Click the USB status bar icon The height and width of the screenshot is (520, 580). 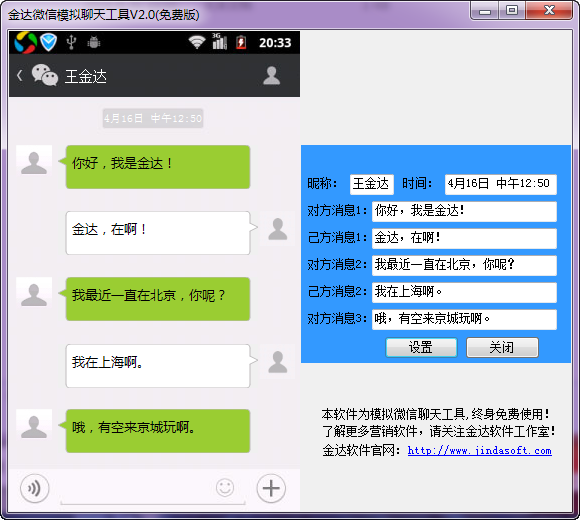click(x=71, y=42)
